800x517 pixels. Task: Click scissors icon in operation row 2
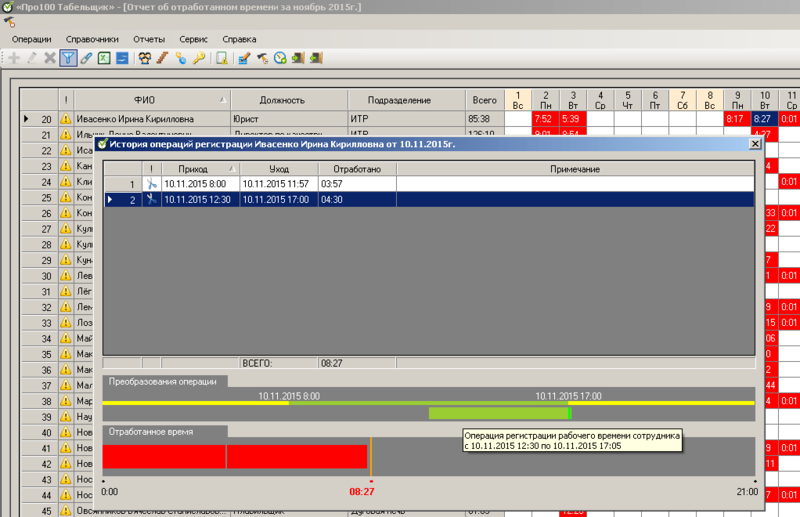pos(152,200)
